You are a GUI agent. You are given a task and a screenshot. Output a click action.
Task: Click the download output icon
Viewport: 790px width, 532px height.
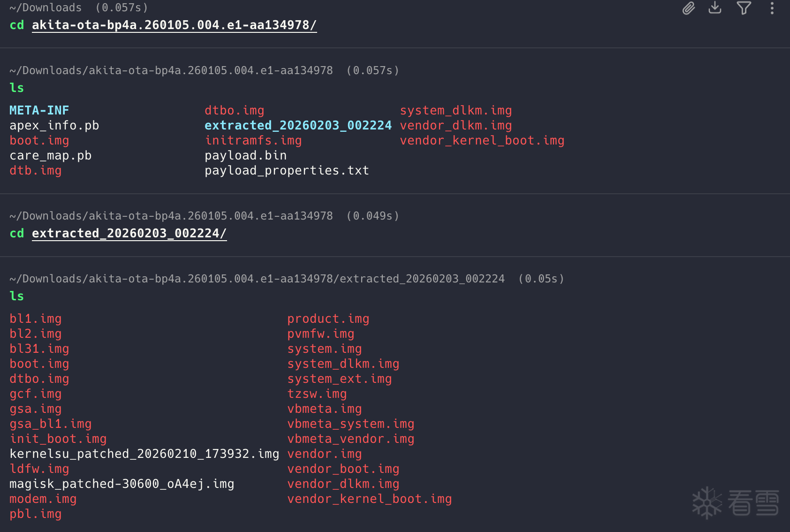pyautogui.click(x=714, y=8)
